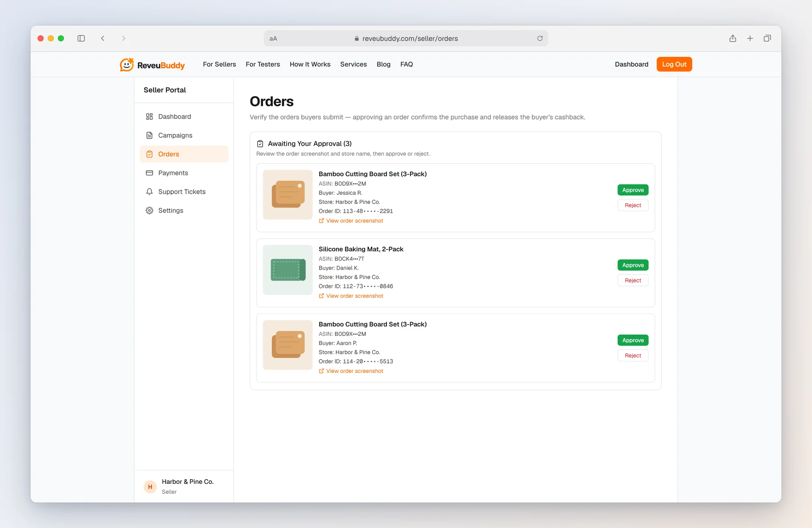Click the H avatar for Harbor & Pine Co.
Screen dimensions: 812x528
point(150,487)
